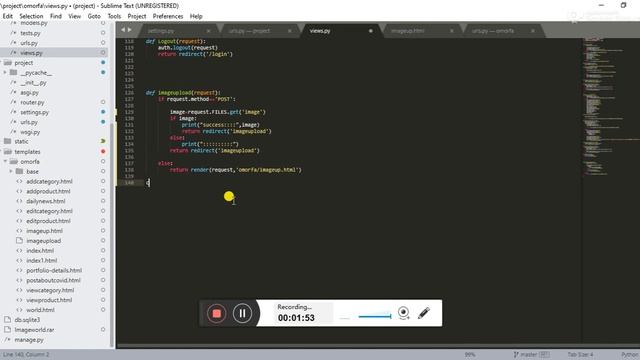This screenshot has height=360, width=640.
Task: Open index1.html in sidebar
Action: [42, 260]
